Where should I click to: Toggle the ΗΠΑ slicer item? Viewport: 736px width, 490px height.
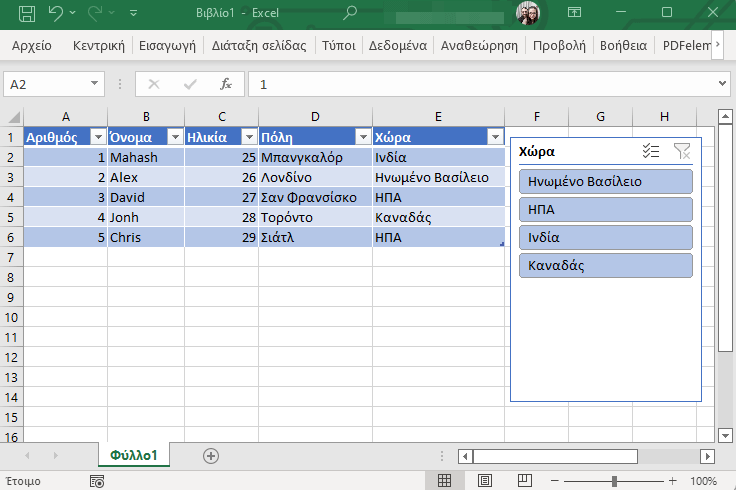click(x=605, y=210)
